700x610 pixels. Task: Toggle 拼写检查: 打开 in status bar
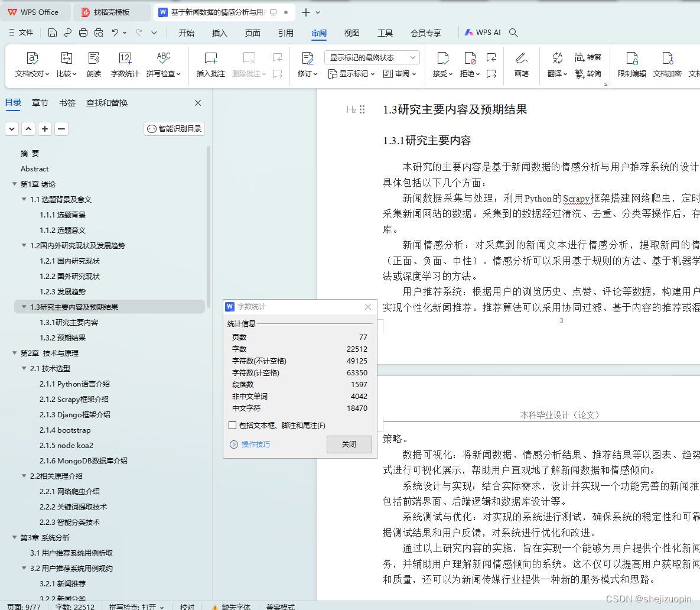coord(136,606)
